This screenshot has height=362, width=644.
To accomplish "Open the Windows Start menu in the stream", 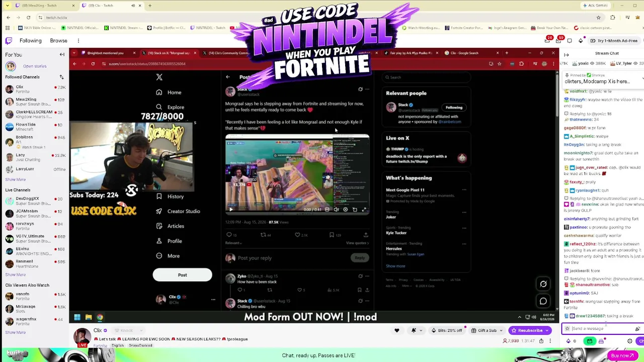I will (x=77, y=317).
